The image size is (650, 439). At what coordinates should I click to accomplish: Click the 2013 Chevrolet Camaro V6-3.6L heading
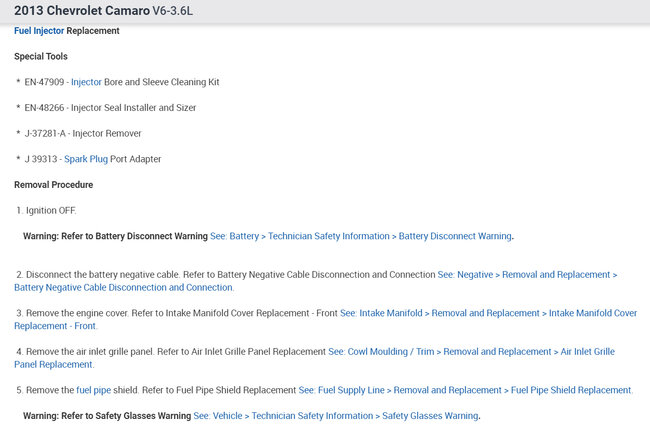click(x=103, y=10)
